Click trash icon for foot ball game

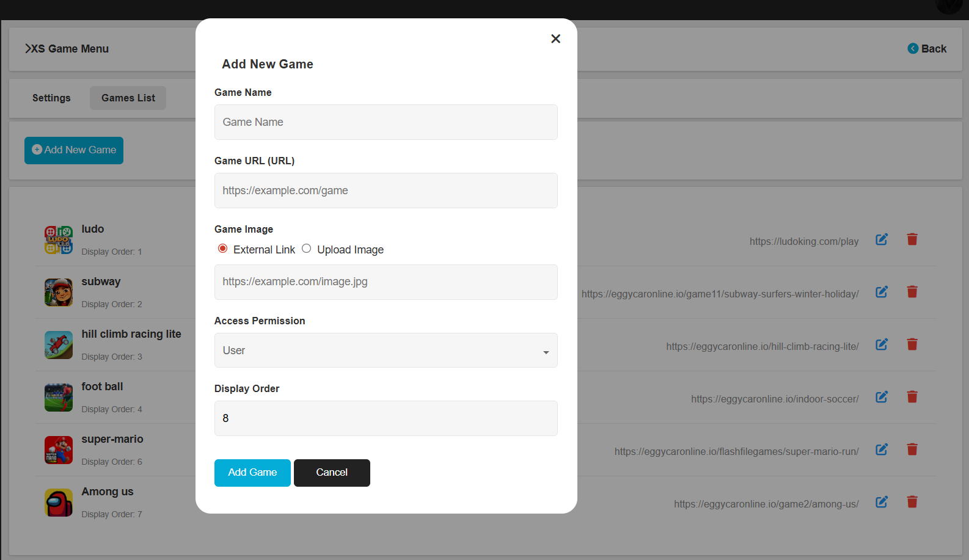(912, 397)
